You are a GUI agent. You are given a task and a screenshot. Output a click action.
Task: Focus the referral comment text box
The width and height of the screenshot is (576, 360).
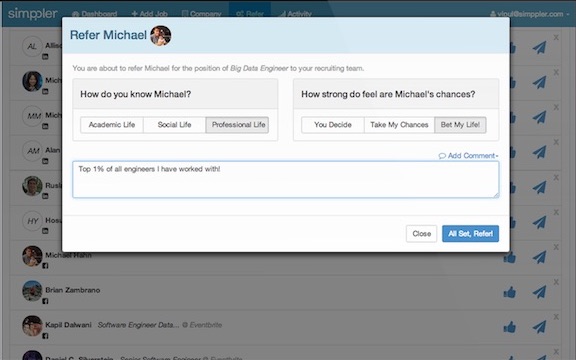pos(286,180)
